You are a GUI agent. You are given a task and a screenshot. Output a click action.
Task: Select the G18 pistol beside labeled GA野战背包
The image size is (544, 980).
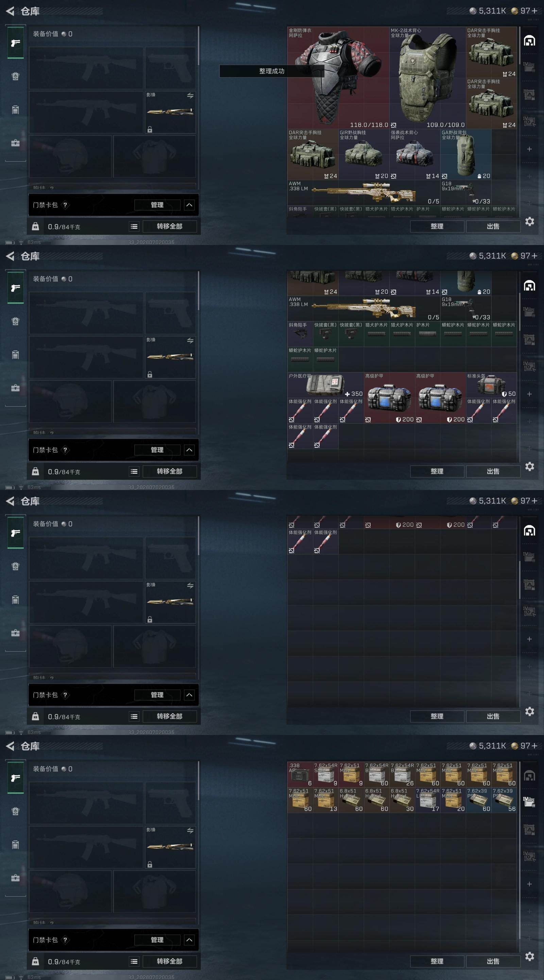click(x=466, y=193)
